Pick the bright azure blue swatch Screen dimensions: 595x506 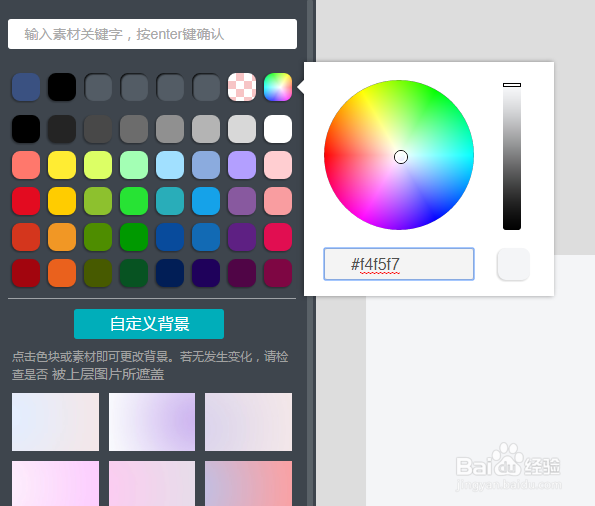206,201
